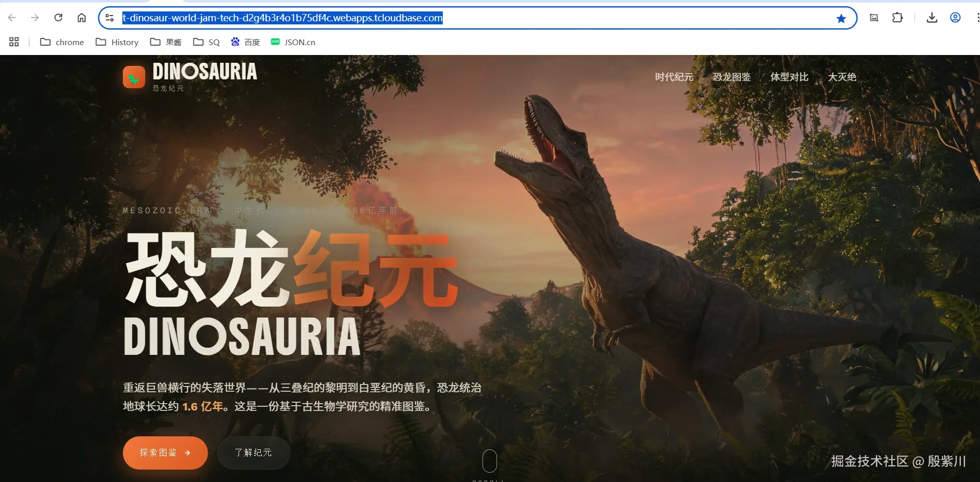Screen dimensions: 980x482
Task: Navigate to 大灭绝 section
Action: click(842, 77)
